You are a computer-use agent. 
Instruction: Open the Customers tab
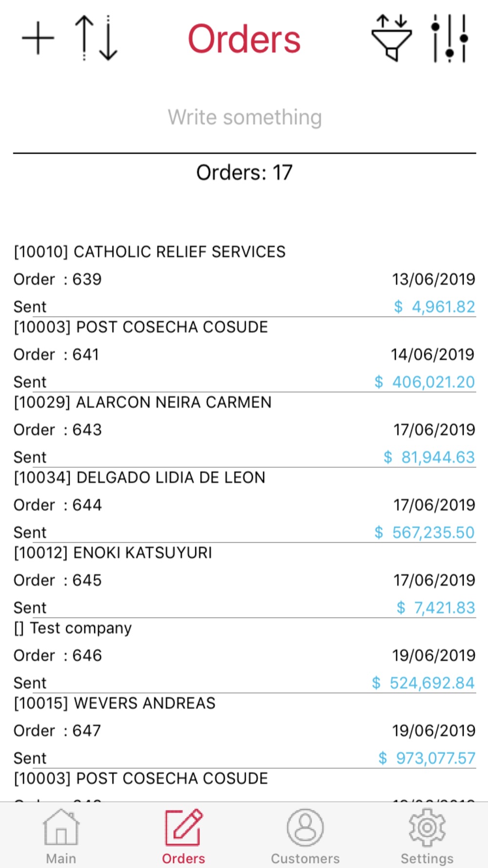(x=305, y=836)
